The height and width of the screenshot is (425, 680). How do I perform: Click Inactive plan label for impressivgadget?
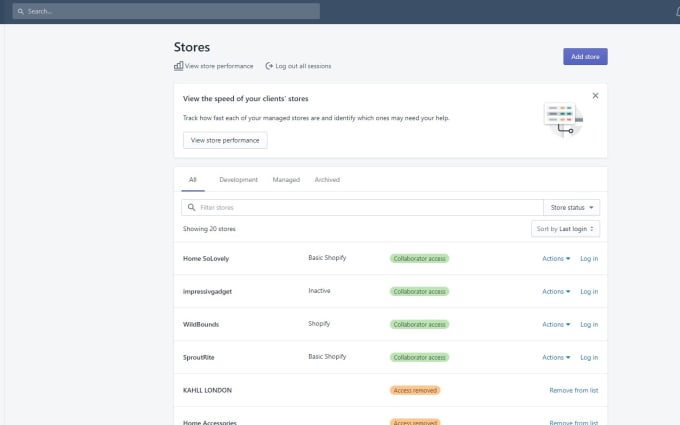[319, 291]
